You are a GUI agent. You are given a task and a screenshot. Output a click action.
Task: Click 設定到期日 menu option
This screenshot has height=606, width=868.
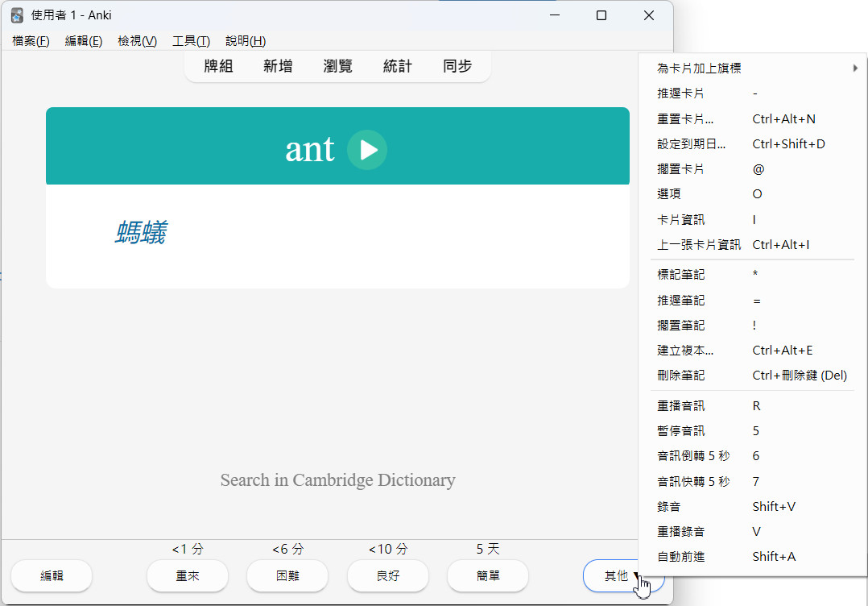click(x=691, y=144)
